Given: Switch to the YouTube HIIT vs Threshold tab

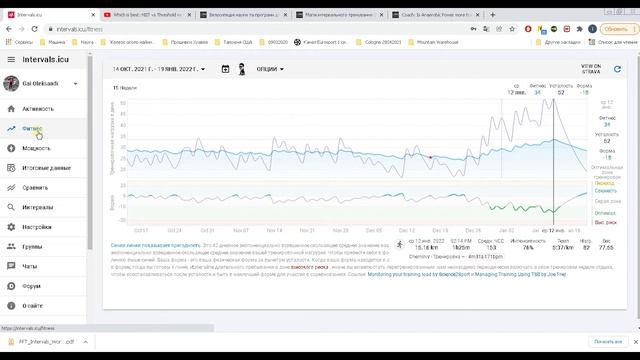Looking at the screenshot, I should click(147, 15).
